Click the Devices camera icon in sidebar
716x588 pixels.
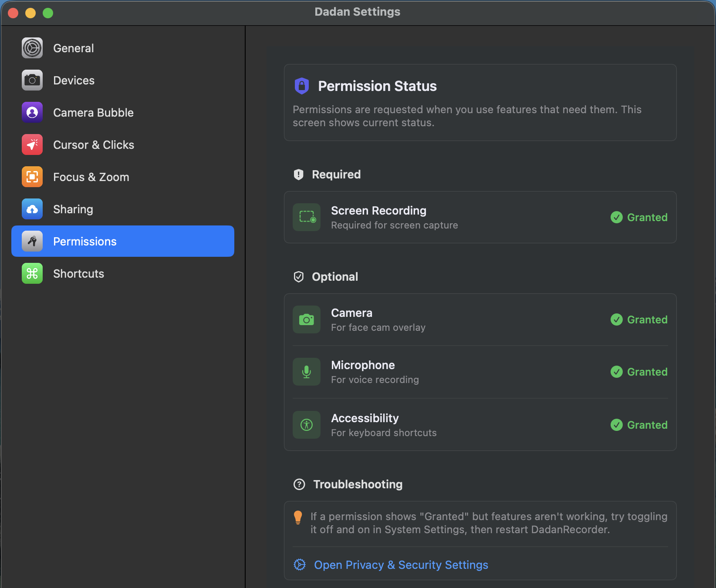coord(32,80)
